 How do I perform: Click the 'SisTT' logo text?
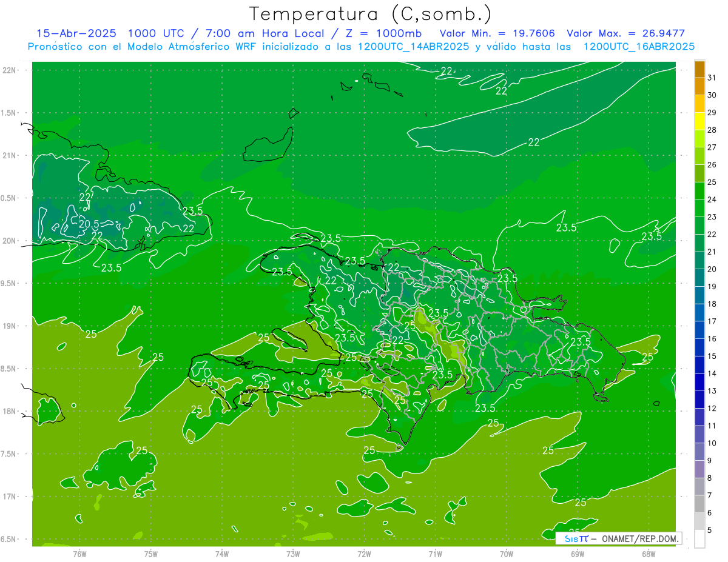click(x=576, y=538)
